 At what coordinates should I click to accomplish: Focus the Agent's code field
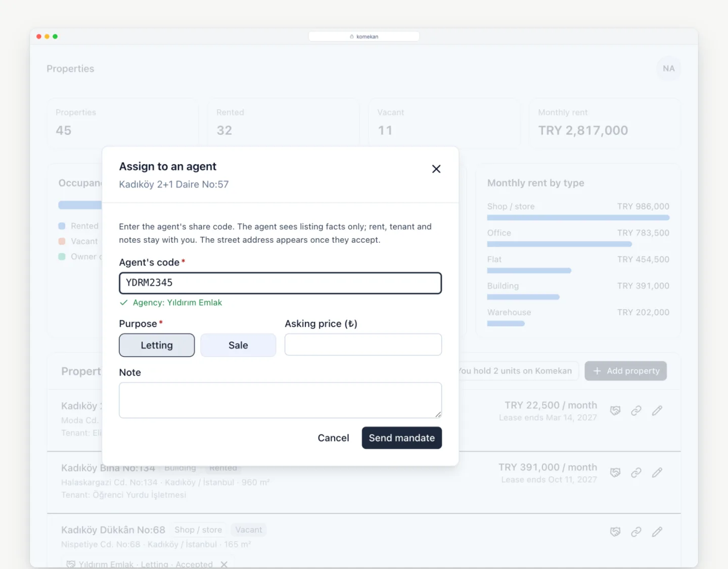[281, 283]
